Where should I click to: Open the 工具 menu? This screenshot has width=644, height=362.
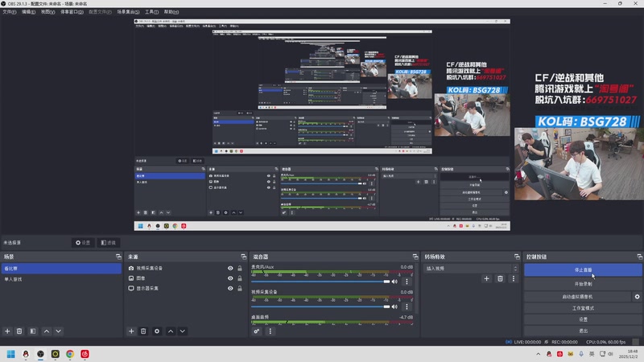point(151,12)
